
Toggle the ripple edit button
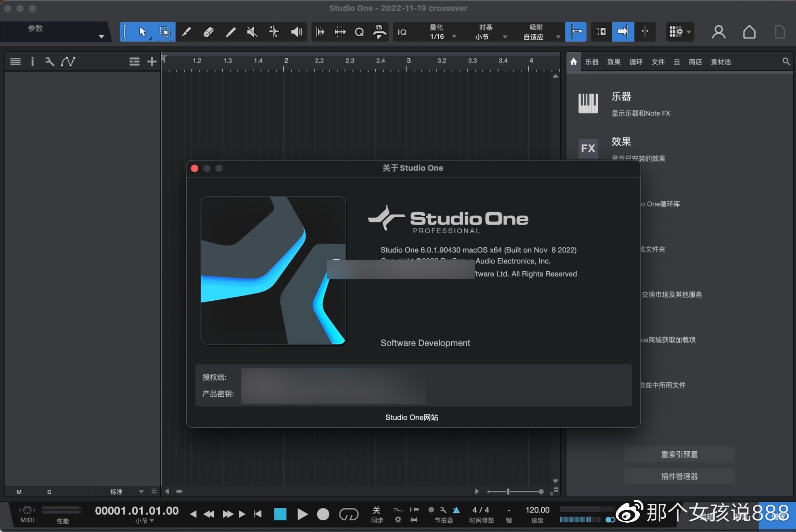point(601,32)
